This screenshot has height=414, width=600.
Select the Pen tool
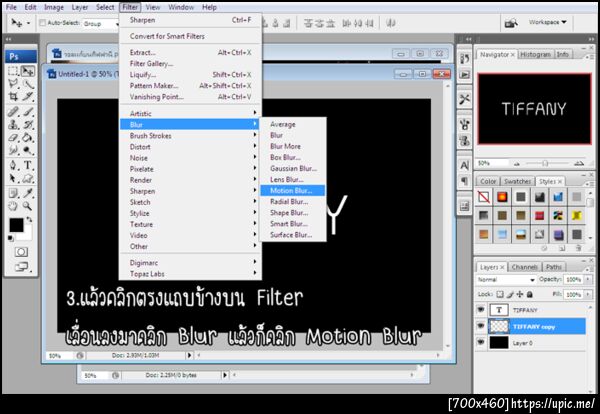[13, 165]
